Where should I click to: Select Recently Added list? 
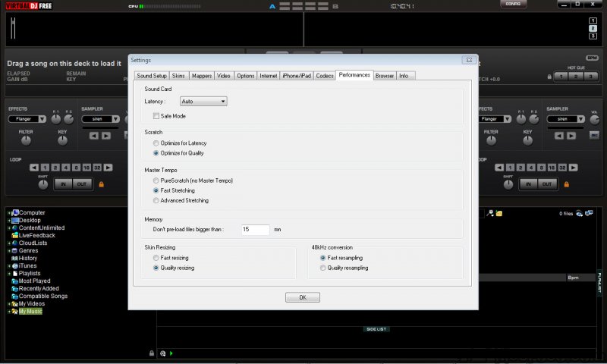click(x=39, y=289)
